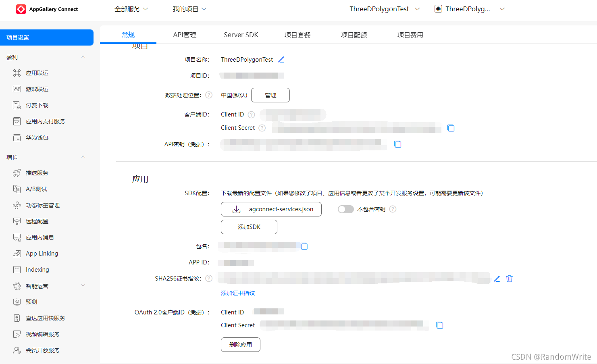Open the 我的项目 dropdown
This screenshot has height=364, width=597.
[x=189, y=9]
